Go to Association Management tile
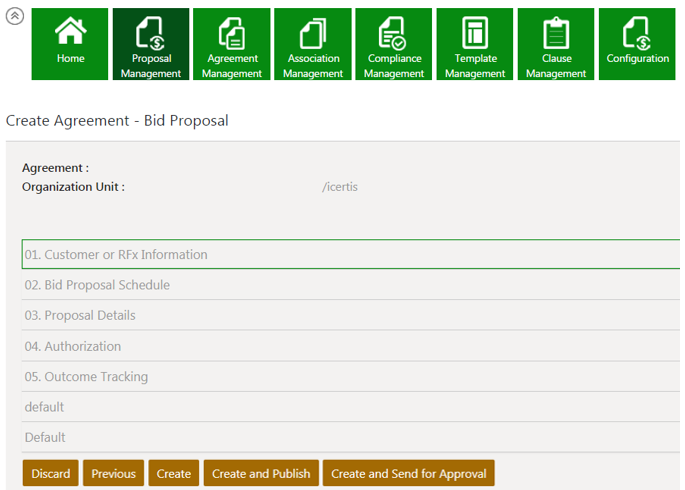This screenshot has height=490, width=685. click(x=313, y=44)
